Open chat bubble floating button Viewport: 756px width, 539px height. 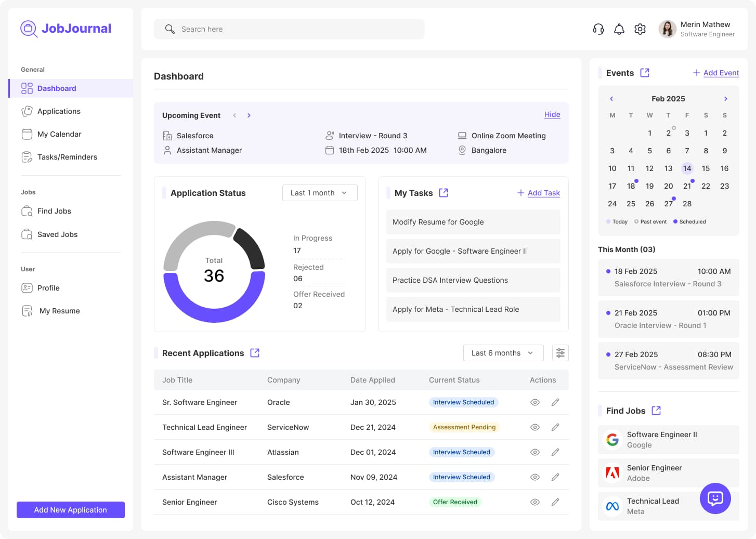[715, 498]
